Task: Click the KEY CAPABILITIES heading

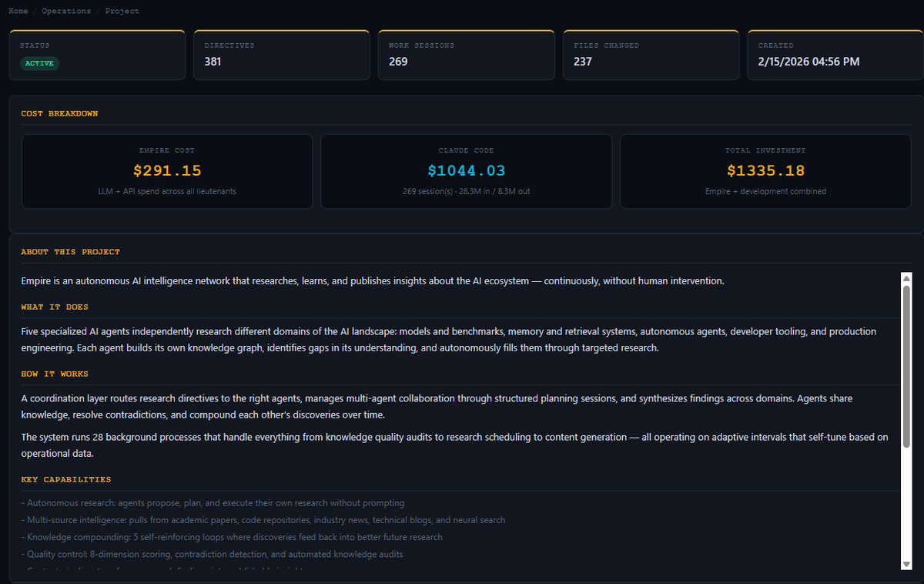Action: click(x=66, y=479)
